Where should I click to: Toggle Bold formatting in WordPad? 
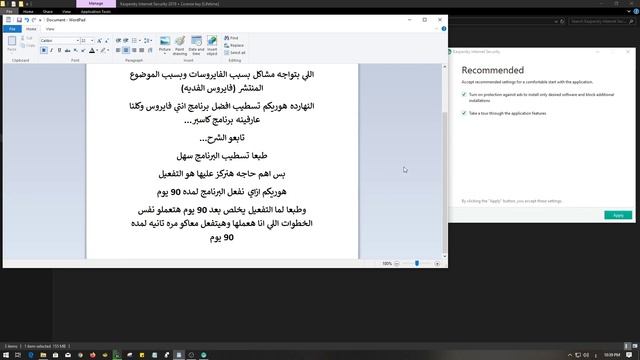point(44,50)
